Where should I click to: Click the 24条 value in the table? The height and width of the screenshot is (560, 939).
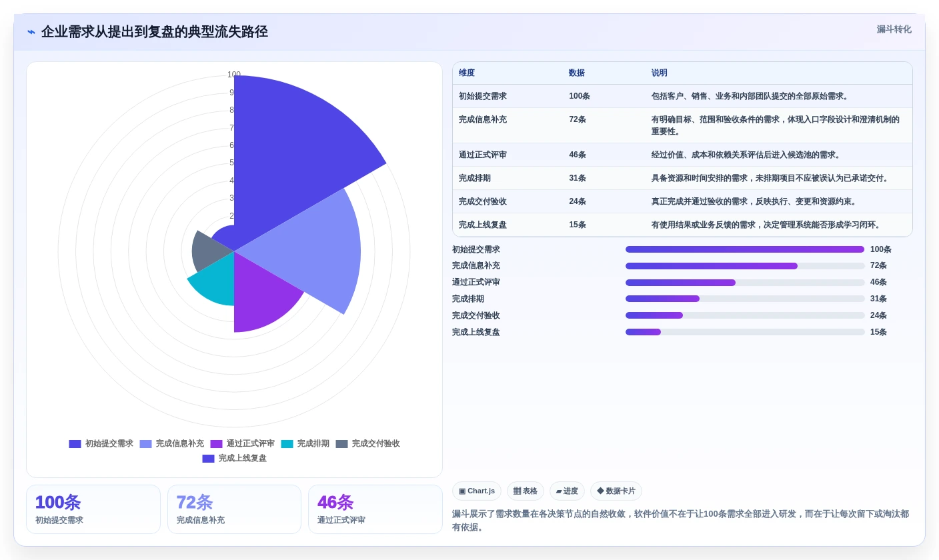coord(578,202)
